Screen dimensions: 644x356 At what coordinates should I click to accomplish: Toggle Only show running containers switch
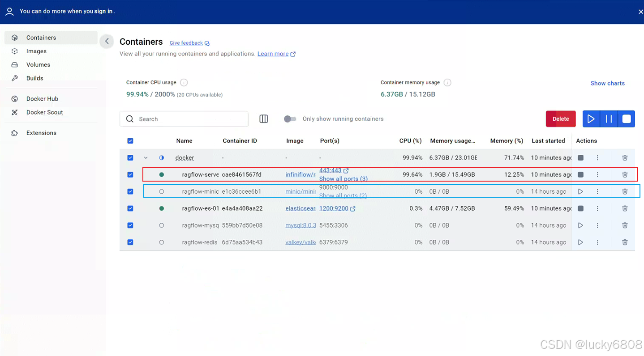[290, 119]
